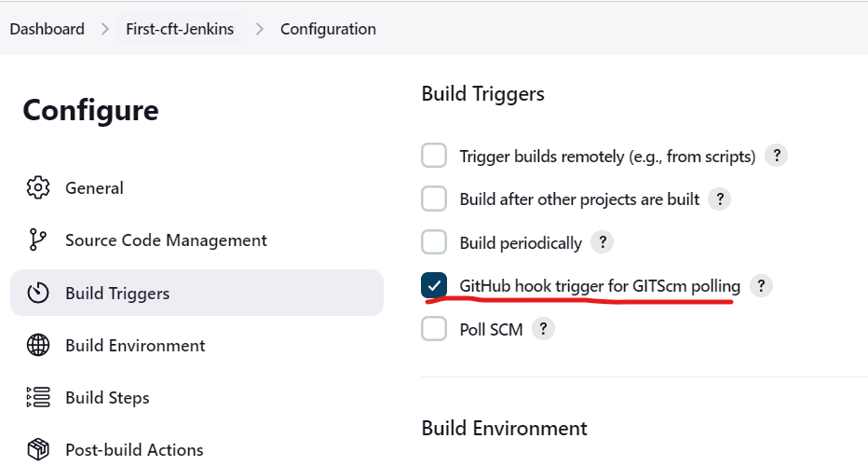Open First-cft-Jenkins breadcrumb link

[180, 29]
